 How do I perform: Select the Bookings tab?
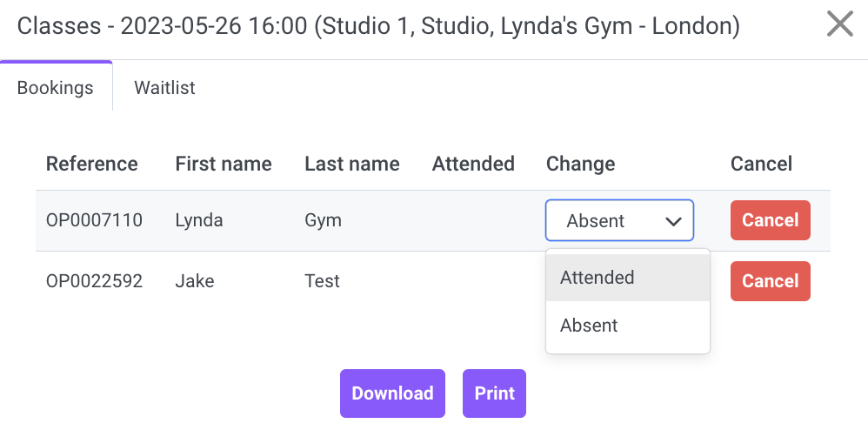click(x=56, y=86)
